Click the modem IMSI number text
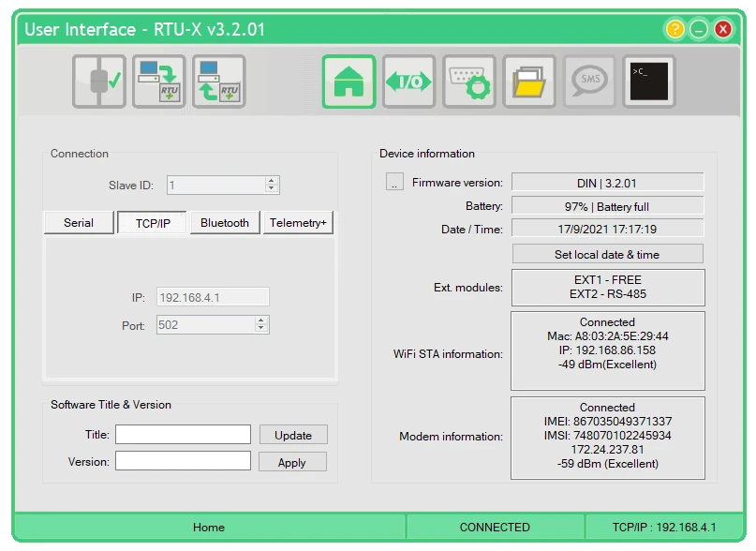 (607, 435)
